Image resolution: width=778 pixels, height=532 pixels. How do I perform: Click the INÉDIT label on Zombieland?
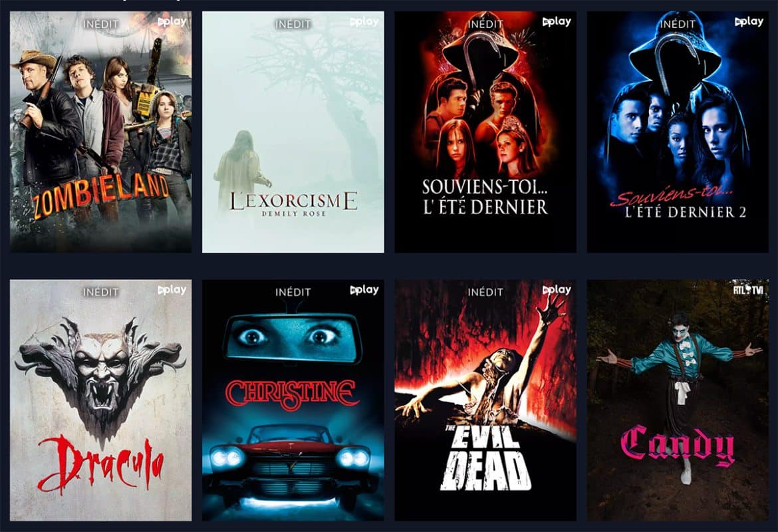[100, 24]
